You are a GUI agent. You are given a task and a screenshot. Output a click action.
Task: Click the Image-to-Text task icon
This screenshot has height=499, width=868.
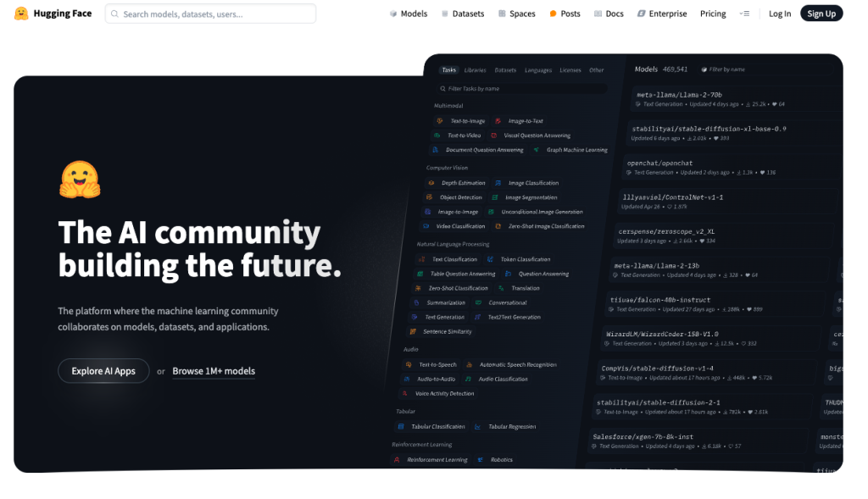click(x=498, y=120)
